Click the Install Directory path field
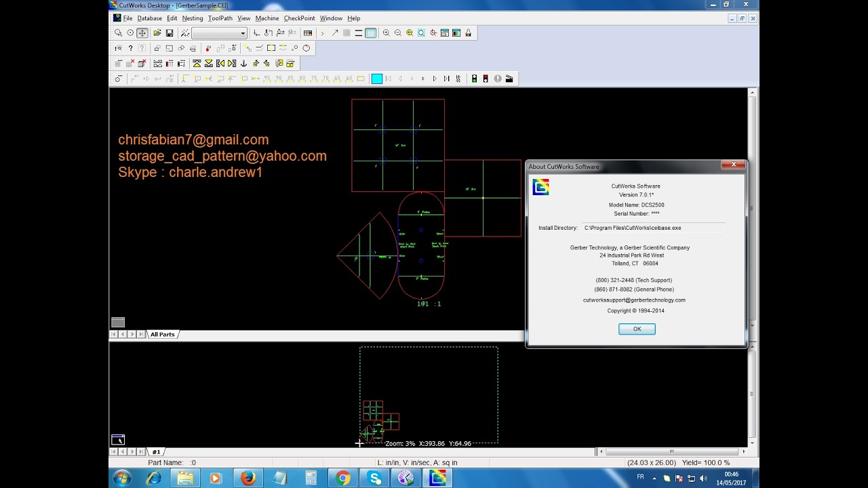The image size is (868, 488). point(653,228)
